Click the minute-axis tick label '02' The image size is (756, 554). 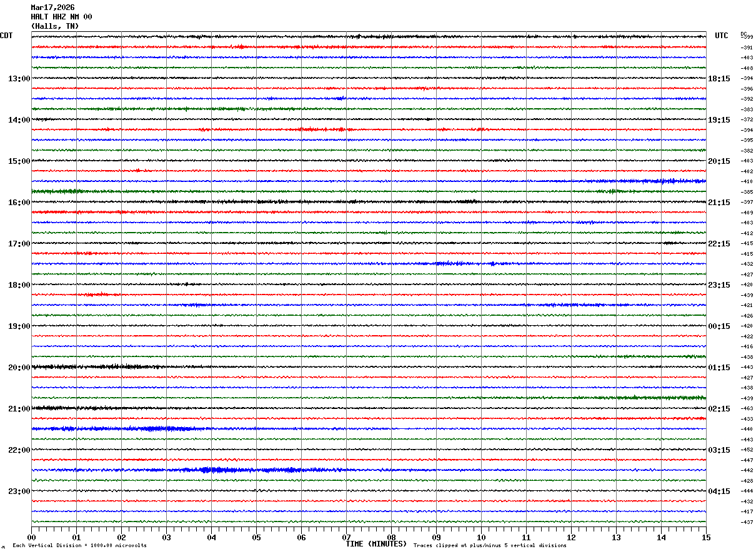pyautogui.click(x=121, y=538)
